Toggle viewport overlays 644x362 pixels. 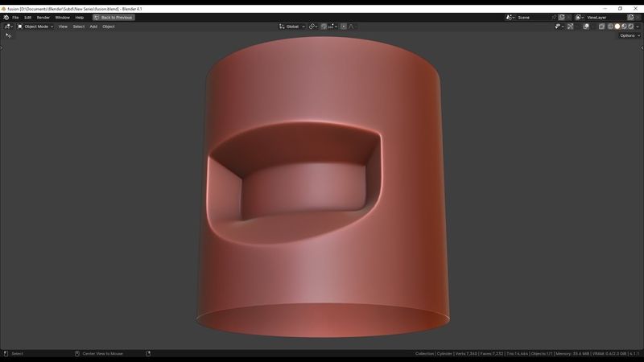(585, 27)
